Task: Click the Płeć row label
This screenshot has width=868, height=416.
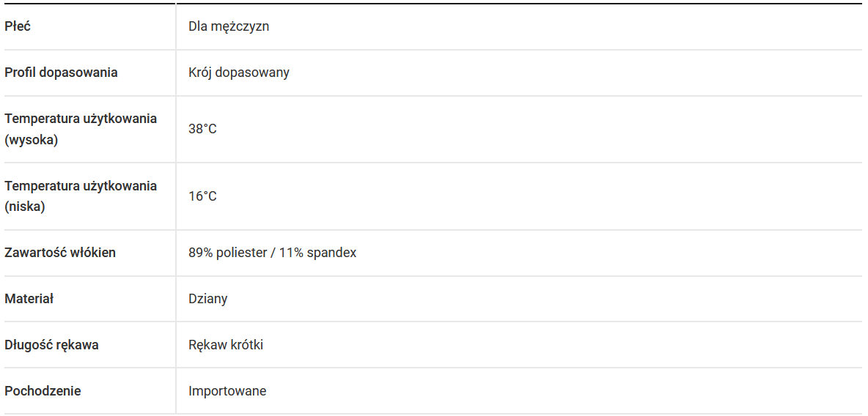Action: [18, 26]
